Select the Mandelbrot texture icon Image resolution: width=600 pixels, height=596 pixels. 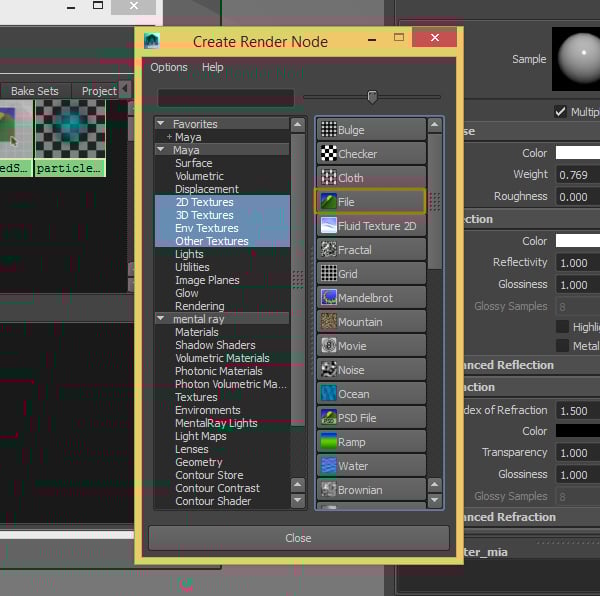click(x=329, y=298)
